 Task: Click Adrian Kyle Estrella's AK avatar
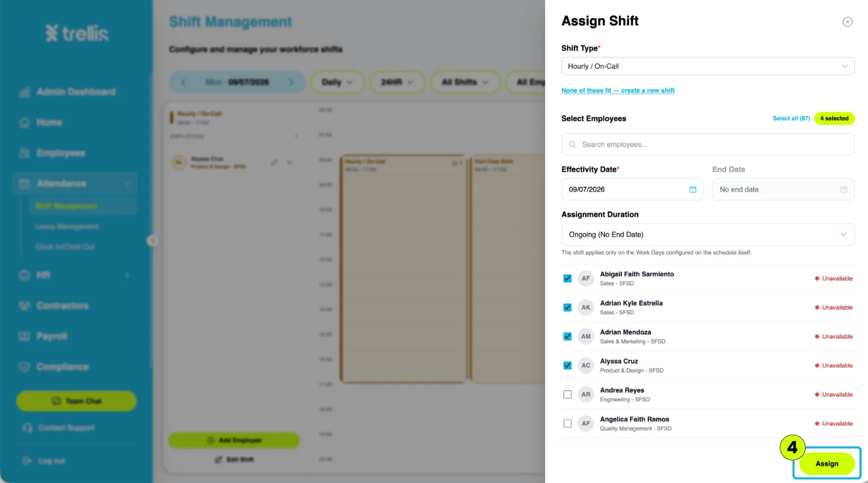[x=586, y=307]
